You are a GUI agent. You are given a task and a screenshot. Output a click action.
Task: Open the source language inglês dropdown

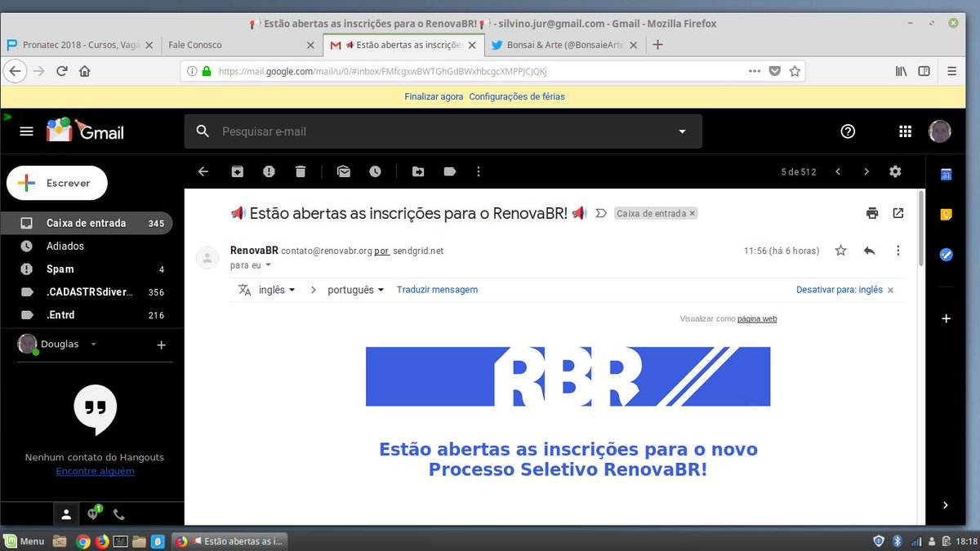[276, 290]
